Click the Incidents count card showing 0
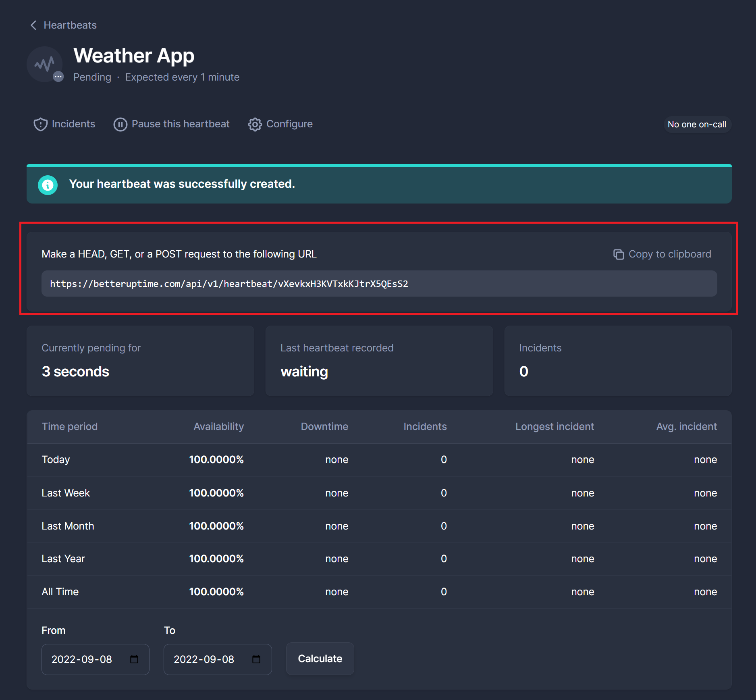This screenshot has height=700, width=756. pyautogui.click(x=618, y=361)
